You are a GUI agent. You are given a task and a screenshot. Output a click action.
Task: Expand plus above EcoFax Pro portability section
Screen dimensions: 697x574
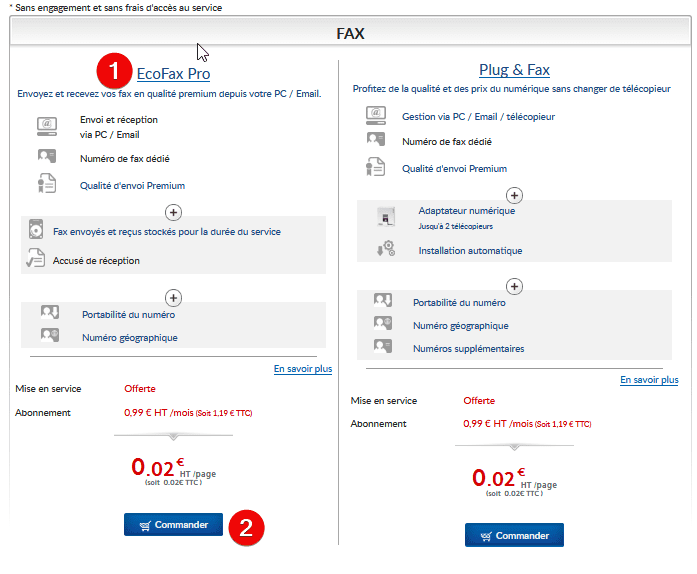(x=173, y=298)
